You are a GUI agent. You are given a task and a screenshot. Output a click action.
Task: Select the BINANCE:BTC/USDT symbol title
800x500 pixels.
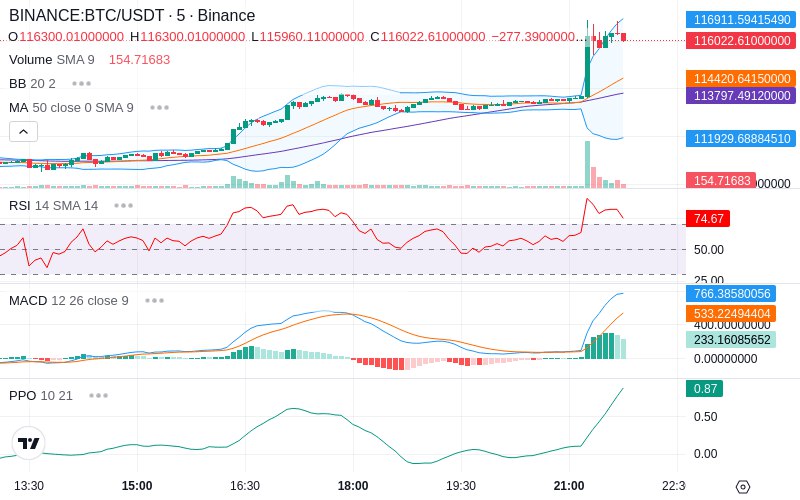[86, 15]
